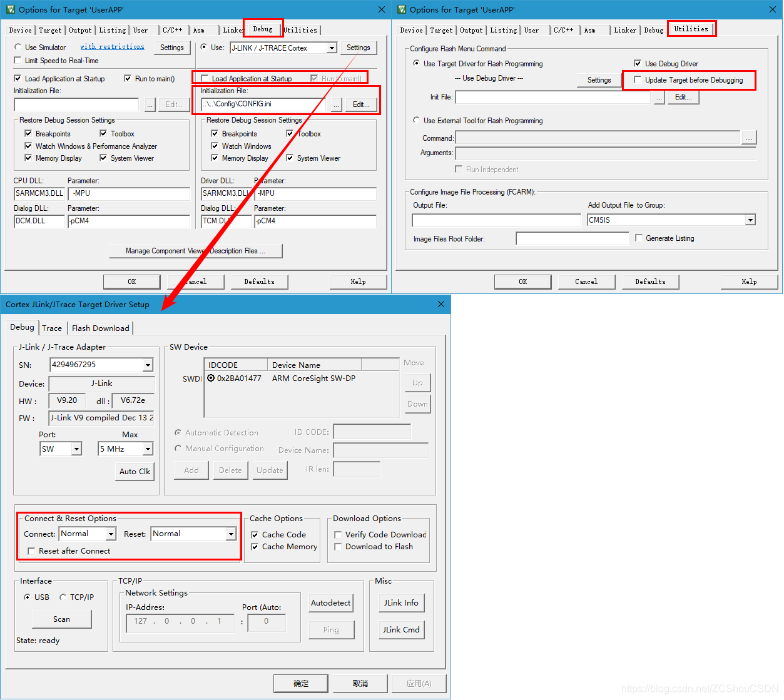Image resolution: width=784 pixels, height=700 pixels.
Task: Click Edit... button next to CONFIG.ini path
Action: (x=361, y=104)
